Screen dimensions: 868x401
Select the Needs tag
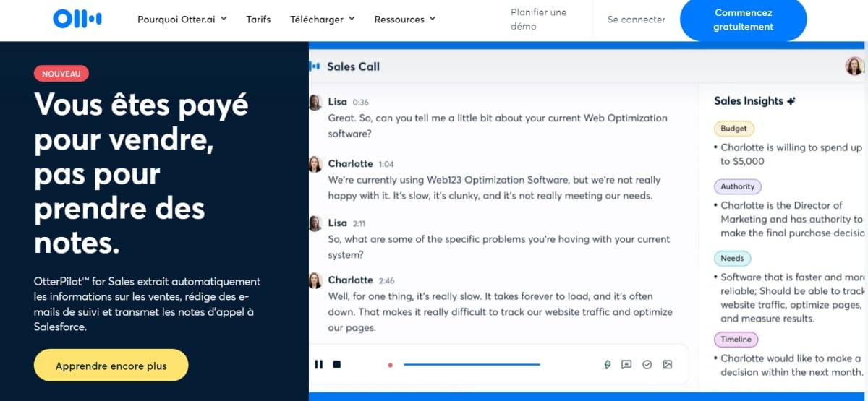[x=732, y=258]
